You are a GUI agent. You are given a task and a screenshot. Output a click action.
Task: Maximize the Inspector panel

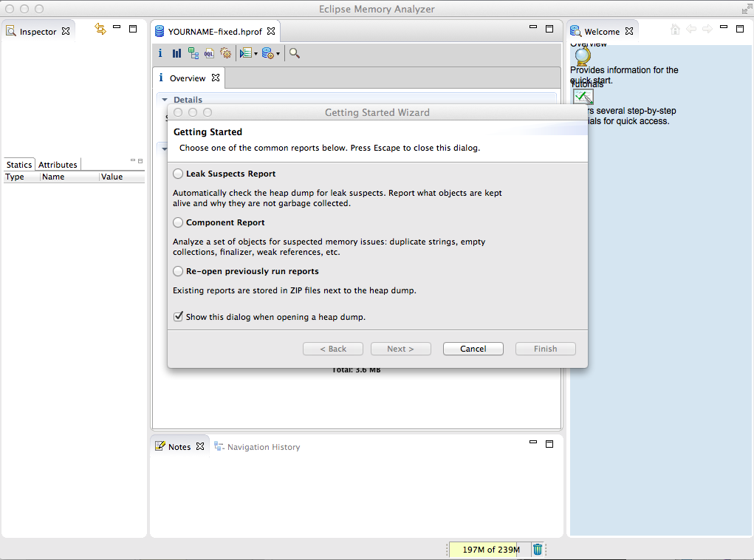pyautogui.click(x=133, y=29)
